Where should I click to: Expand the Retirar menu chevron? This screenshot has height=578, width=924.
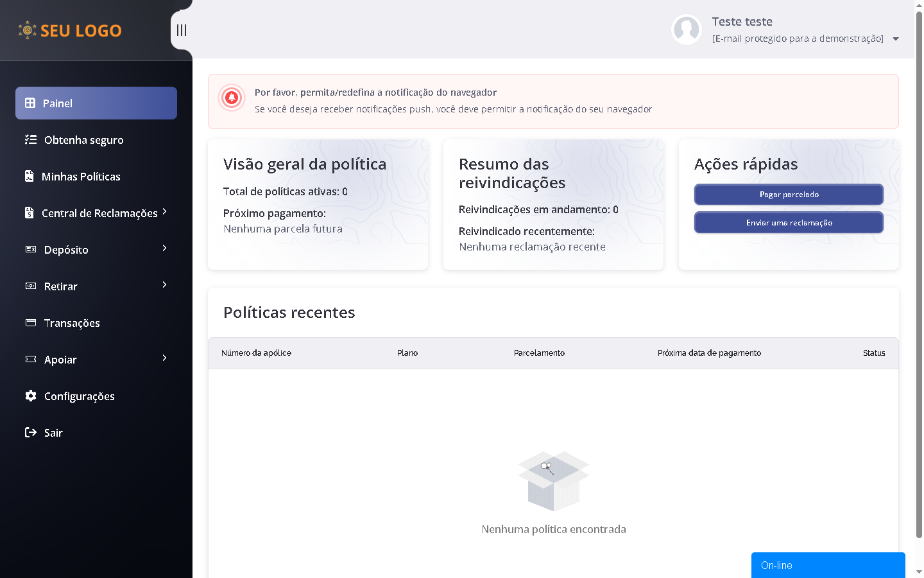click(164, 285)
